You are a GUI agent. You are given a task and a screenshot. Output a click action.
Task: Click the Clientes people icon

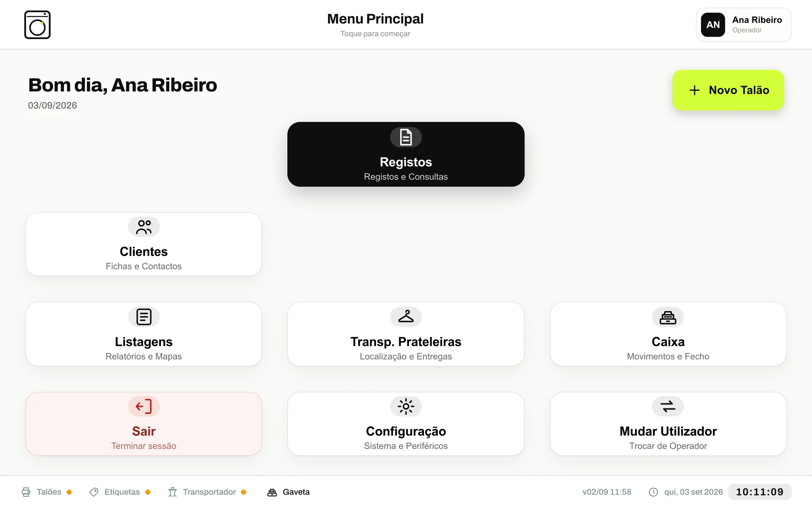pos(144,227)
